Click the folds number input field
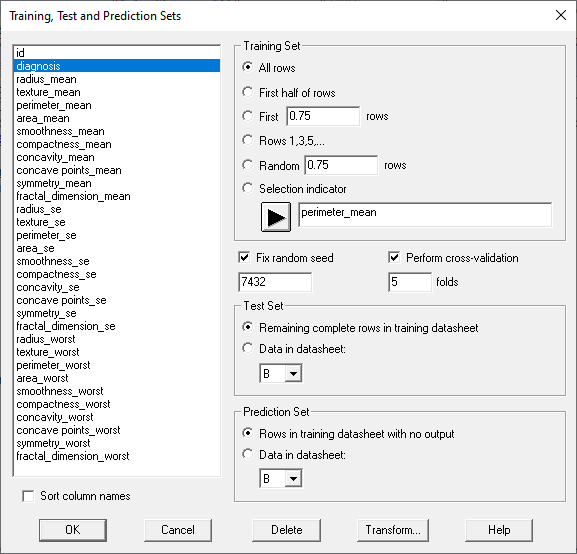Image resolution: width=577 pixels, height=554 pixels. (x=410, y=282)
